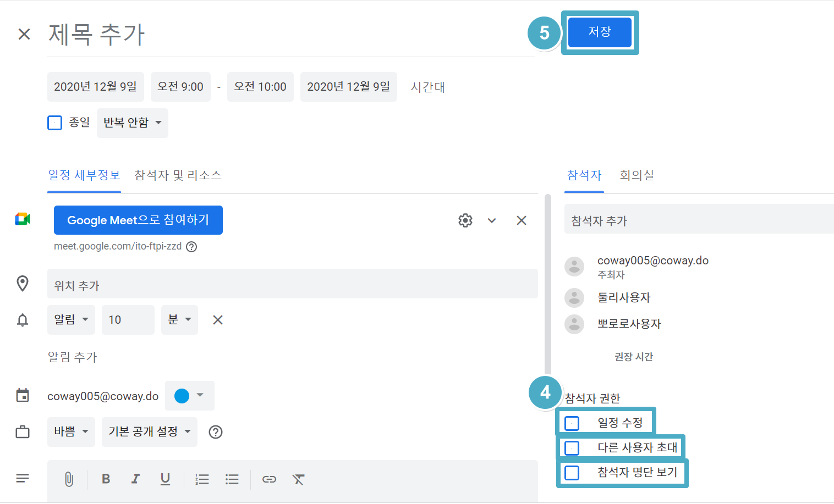Click the vertical scrollbar in details panel

click(547, 284)
